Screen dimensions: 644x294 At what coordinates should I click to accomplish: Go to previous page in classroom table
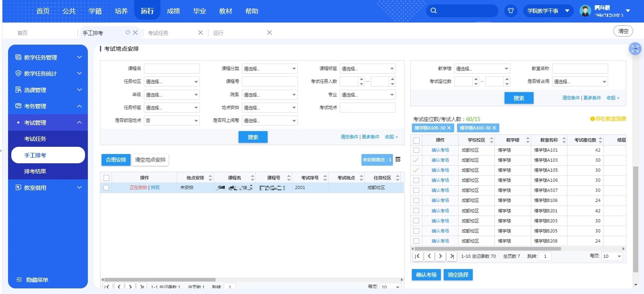pyautogui.click(x=429, y=256)
